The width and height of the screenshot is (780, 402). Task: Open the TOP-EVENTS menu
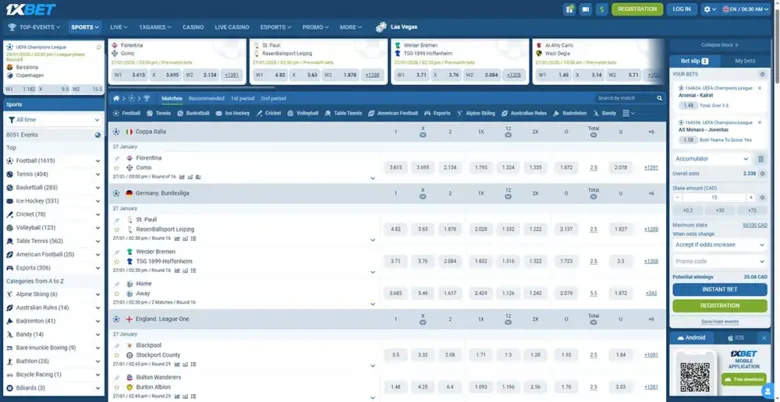[34, 27]
